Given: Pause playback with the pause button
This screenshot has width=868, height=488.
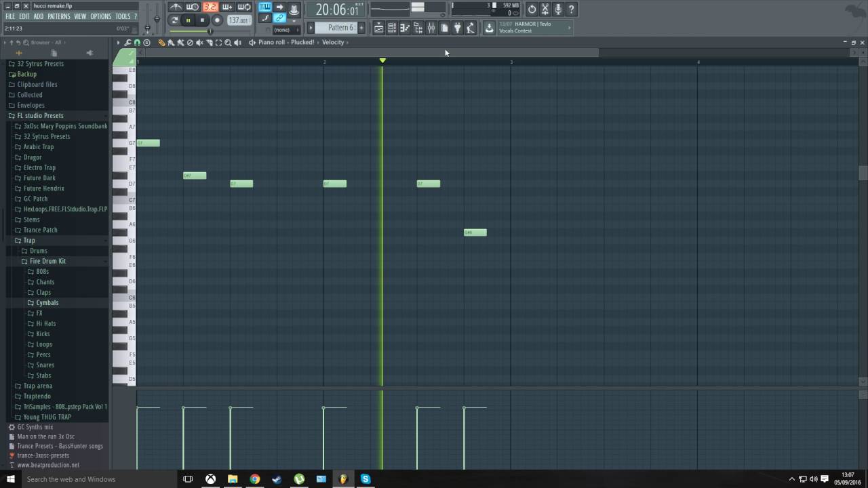Looking at the screenshot, I should pos(188,20).
